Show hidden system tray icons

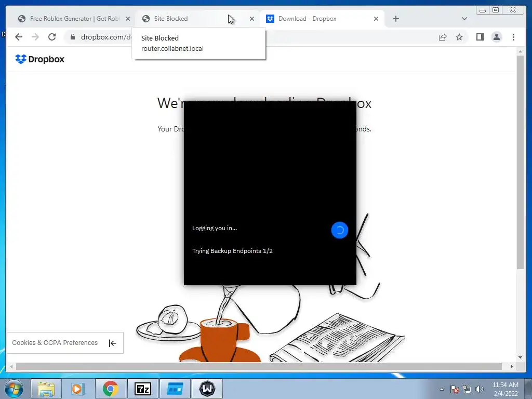(442, 389)
